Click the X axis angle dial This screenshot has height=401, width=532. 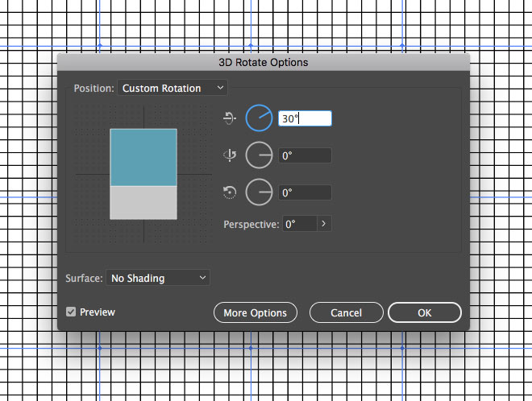point(259,118)
